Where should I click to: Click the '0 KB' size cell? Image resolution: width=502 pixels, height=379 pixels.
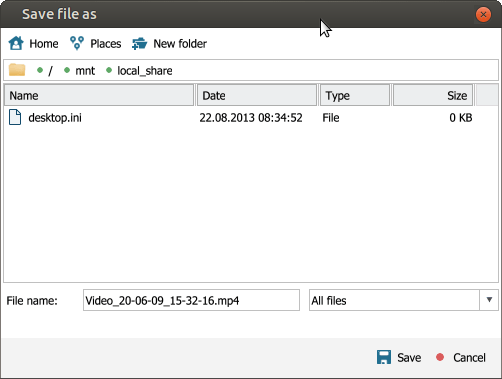(x=461, y=117)
